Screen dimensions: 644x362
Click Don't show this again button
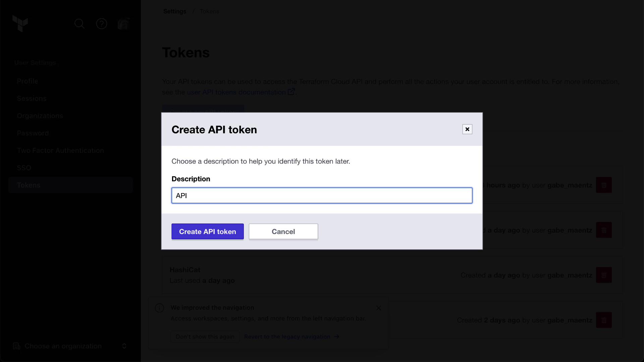205,337
